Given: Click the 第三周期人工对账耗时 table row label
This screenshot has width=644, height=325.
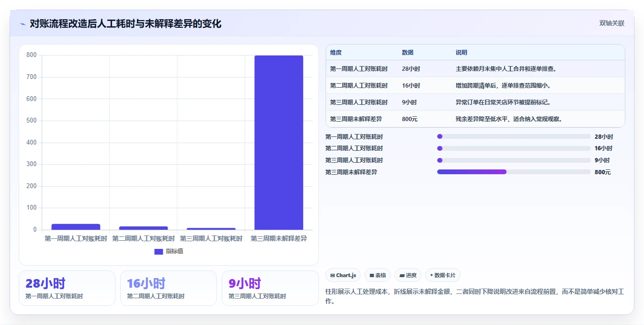Looking at the screenshot, I should tap(359, 102).
